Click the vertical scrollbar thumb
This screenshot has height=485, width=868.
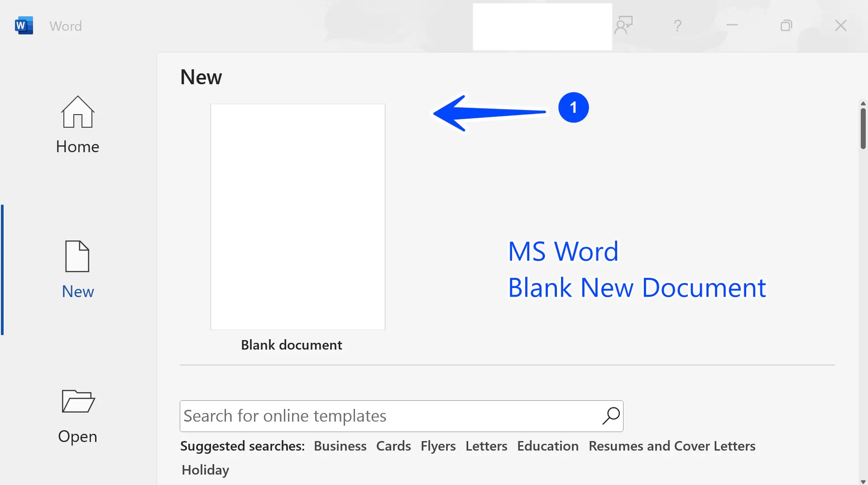[x=863, y=129]
